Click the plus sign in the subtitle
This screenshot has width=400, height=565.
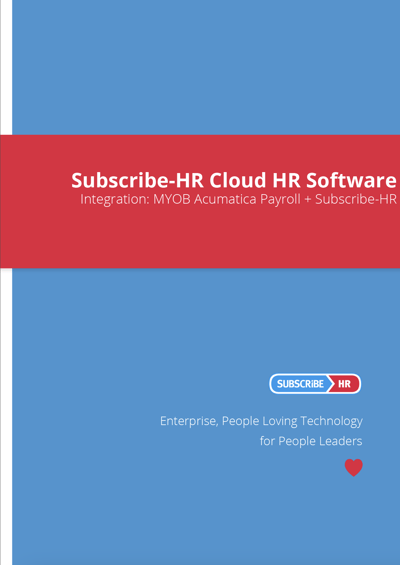pos(307,200)
